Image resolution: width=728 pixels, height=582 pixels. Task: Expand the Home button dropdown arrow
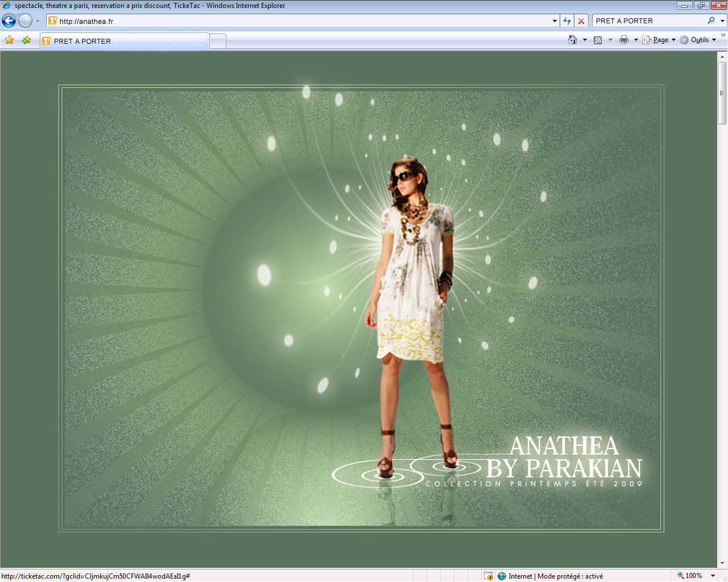[585, 40]
